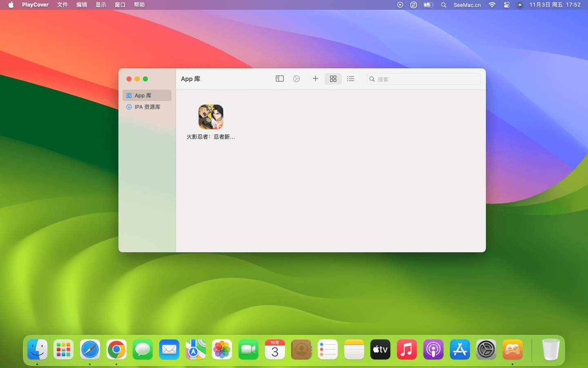Launch App Store from the Dock
The image size is (588, 368).
(460, 350)
